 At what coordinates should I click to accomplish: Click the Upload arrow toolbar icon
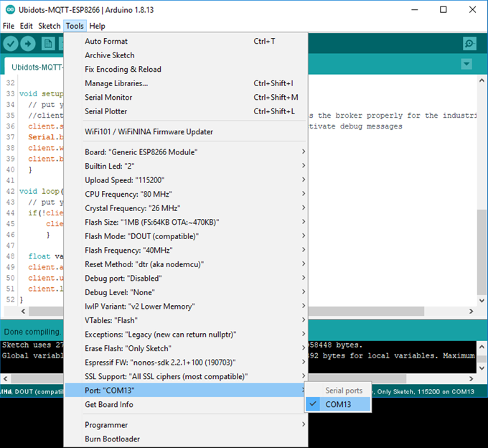[x=28, y=44]
